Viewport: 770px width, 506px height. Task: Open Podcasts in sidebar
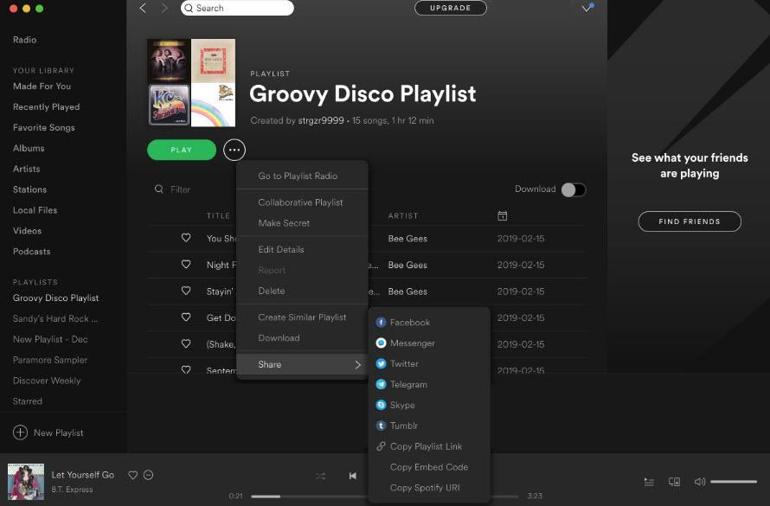(x=31, y=251)
